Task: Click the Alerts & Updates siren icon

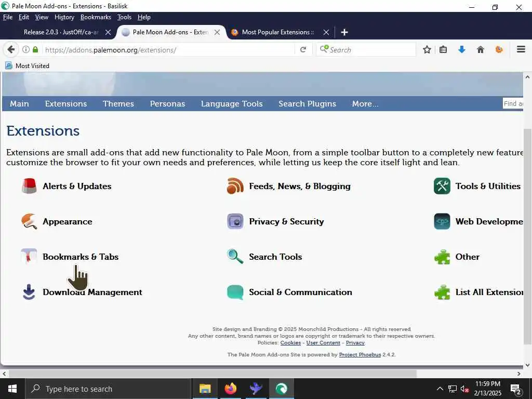Action: tap(29, 186)
